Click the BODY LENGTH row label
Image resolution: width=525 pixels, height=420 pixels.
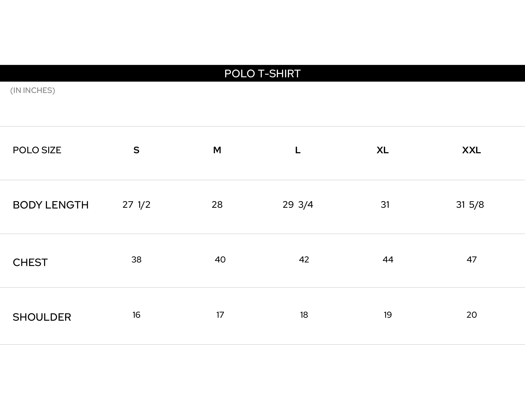point(51,205)
